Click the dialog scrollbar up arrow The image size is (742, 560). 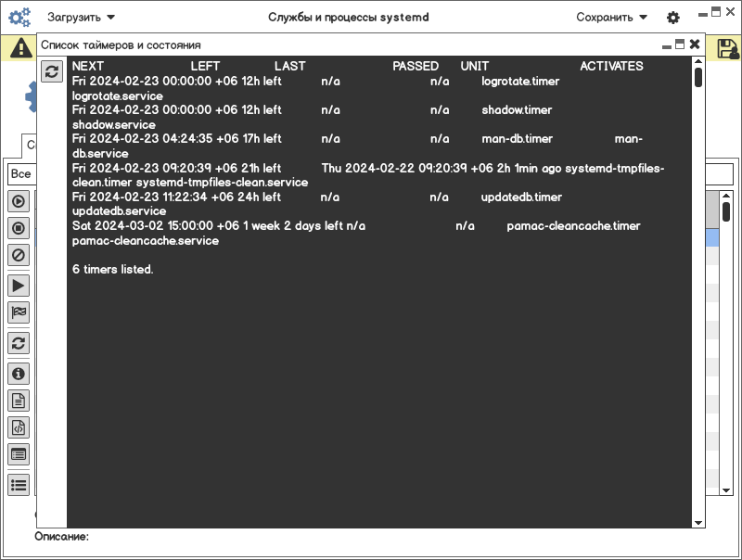click(x=698, y=61)
